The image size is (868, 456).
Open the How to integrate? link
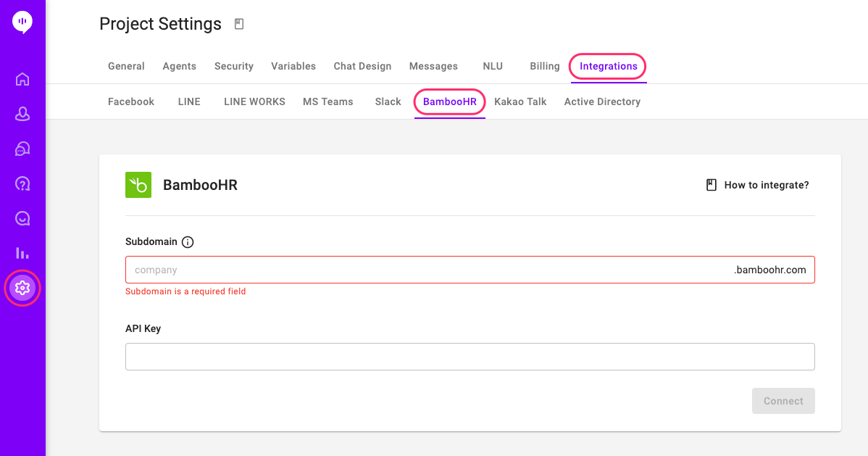766,185
